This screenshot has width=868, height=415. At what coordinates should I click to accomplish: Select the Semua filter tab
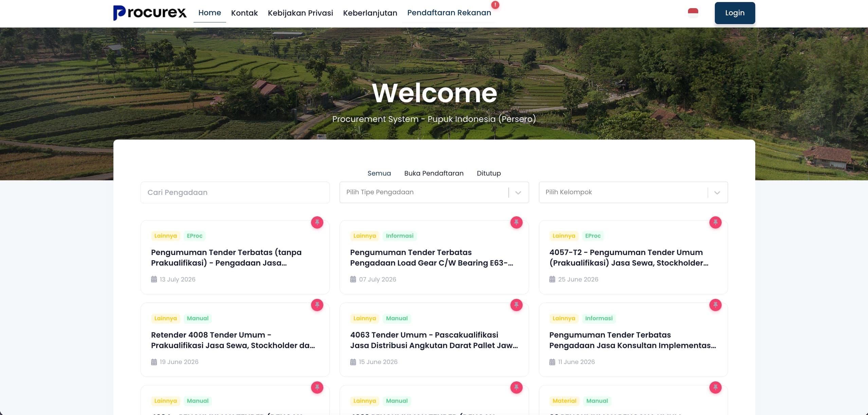(379, 173)
